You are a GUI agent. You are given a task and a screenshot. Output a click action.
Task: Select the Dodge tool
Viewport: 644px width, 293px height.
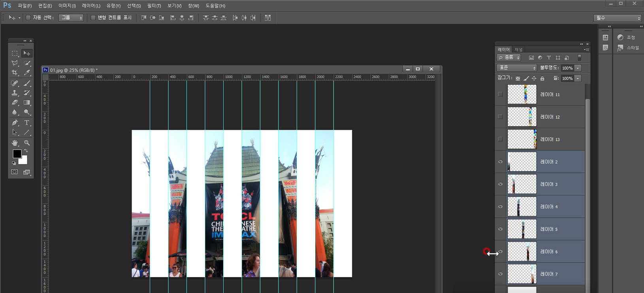tap(27, 112)
